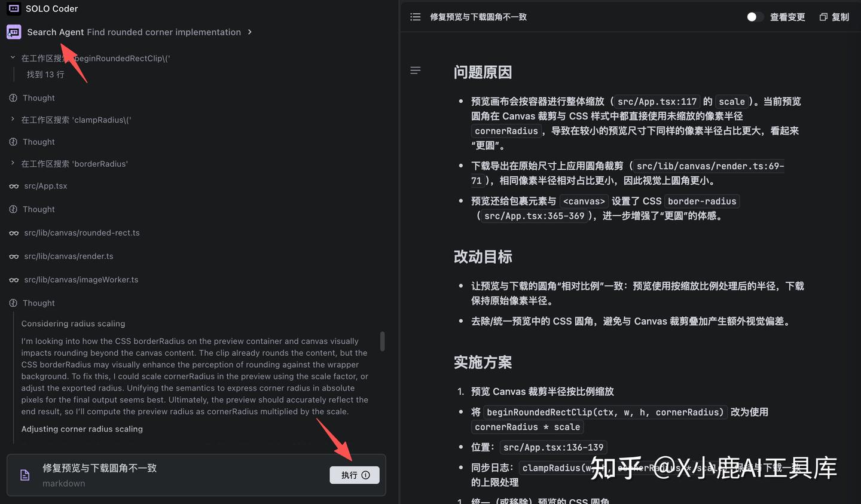
Task: Click the glasses icon before src/App.tsx
Action: pos(13,186)
